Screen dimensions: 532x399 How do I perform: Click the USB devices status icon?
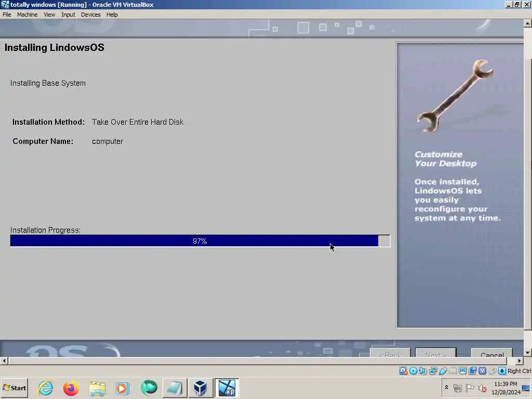443,371
